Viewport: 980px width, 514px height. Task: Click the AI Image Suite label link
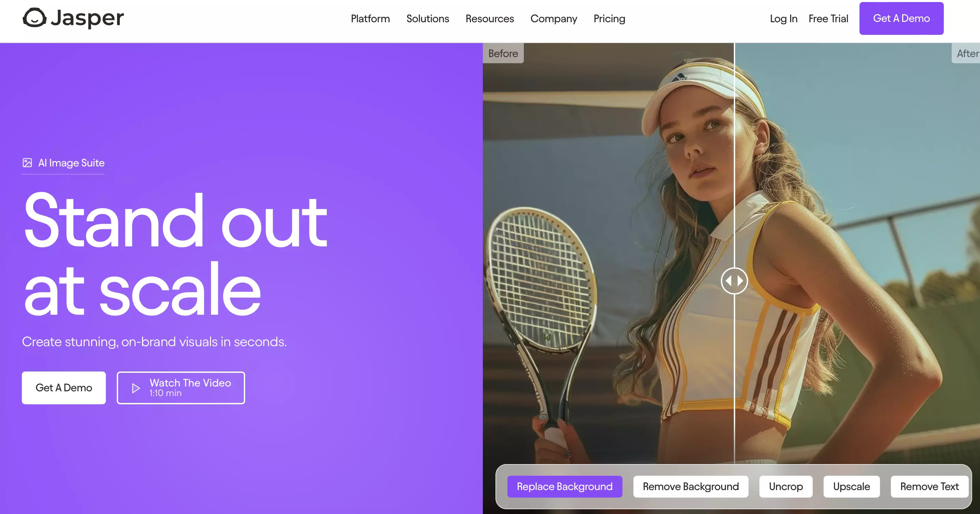[x=71, y=163]
